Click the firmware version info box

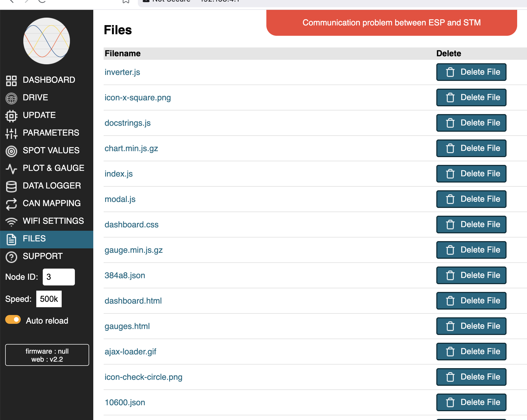47,355
